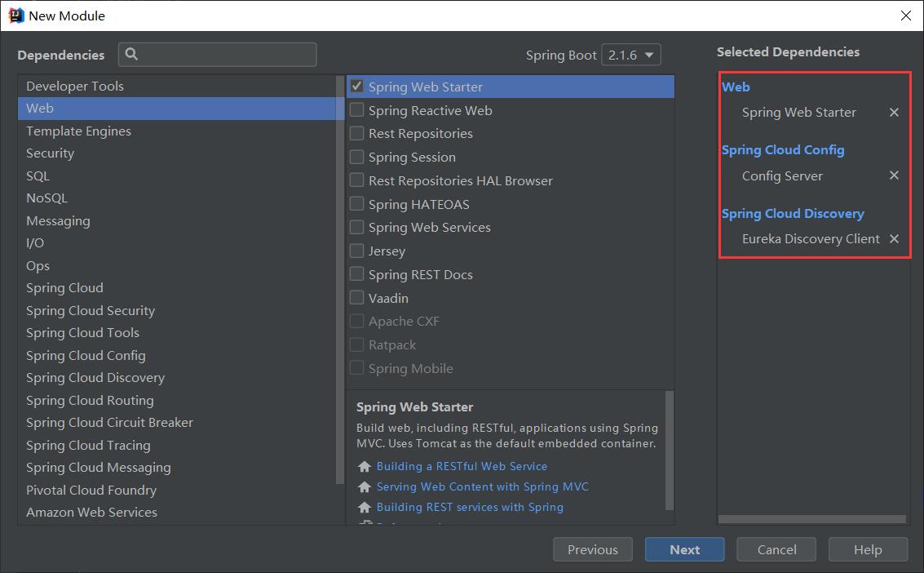Click the Previous button
Viewport: 924px width, 573px height.
593,549
